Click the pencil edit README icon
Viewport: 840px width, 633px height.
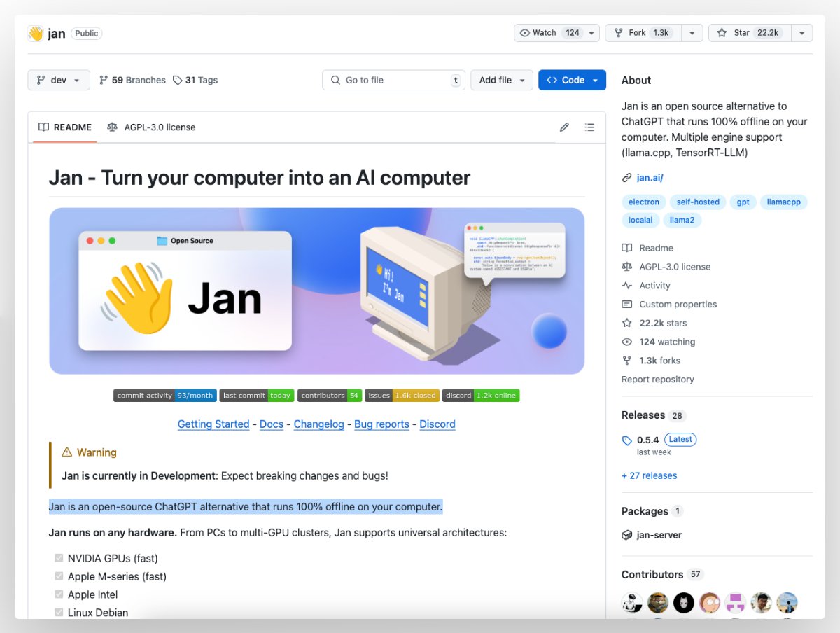[x=564, y=127]
